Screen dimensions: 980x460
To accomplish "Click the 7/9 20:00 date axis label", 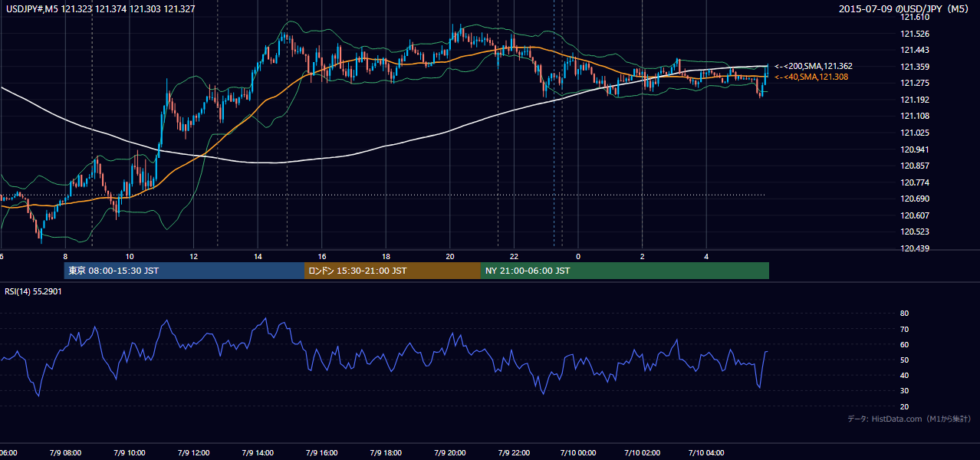I will 450,453.
